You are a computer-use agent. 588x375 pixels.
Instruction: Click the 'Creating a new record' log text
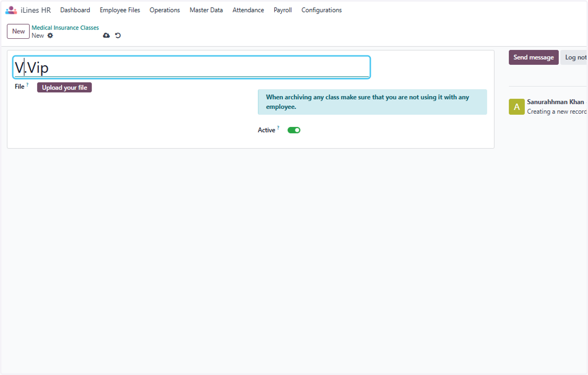click(x=557, y=112)
